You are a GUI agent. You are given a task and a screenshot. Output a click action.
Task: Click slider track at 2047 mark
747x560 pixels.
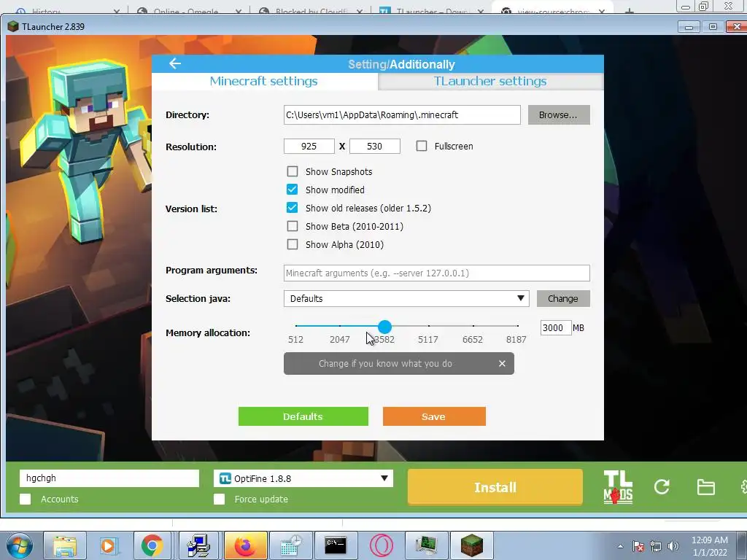point(340,326)
